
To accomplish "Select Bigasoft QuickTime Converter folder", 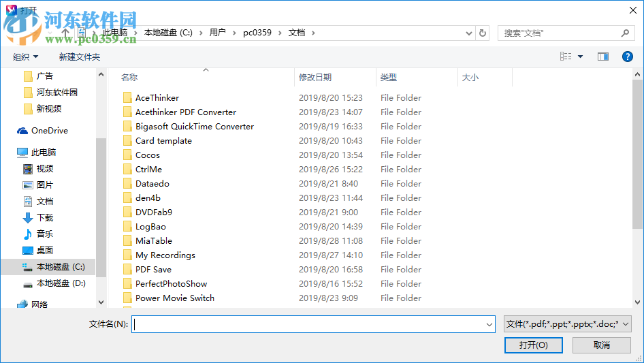I will (x=195, y=127).
